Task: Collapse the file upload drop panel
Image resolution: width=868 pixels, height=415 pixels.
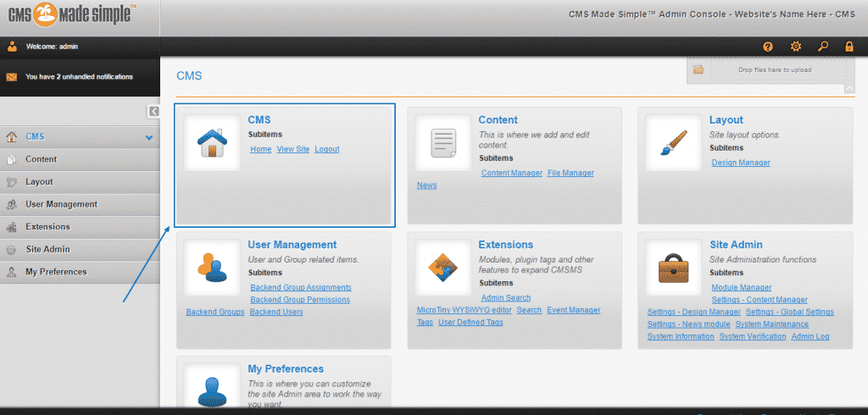Action: [849, 88]
